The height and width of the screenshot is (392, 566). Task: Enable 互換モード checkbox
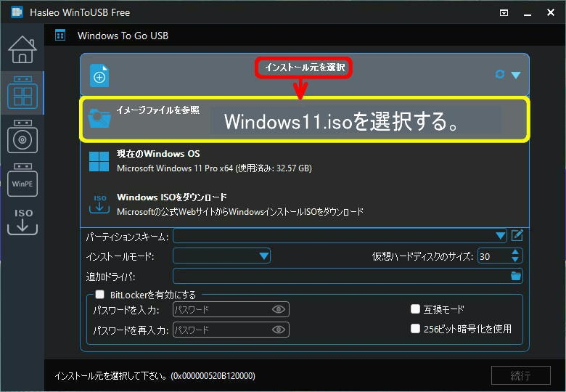[x=415, y=309]
